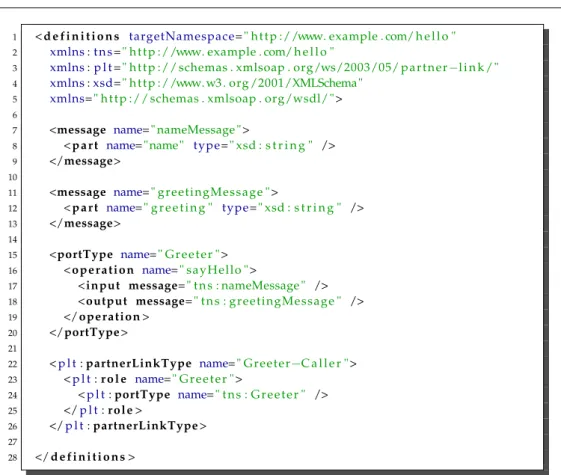This screenshot has height=475, width=561.
Task: Click the output message tns:greetingMessage value
Action: (x=268, y=302)
